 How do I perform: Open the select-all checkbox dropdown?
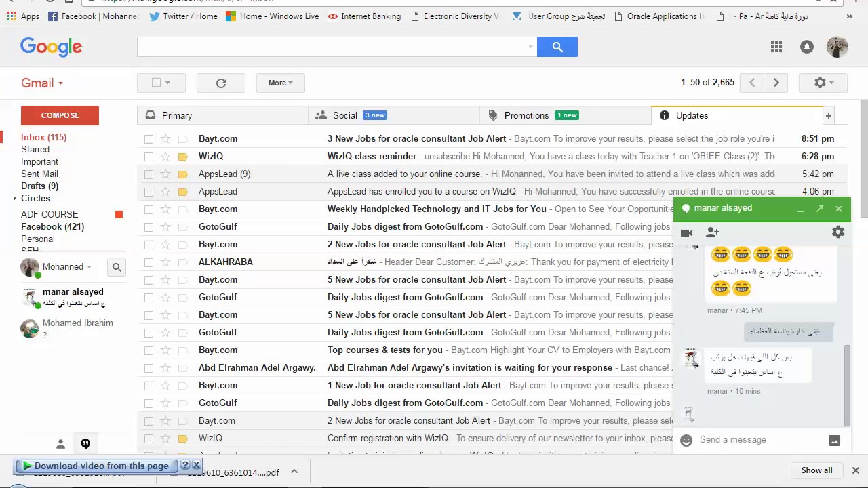coord(161,83)
